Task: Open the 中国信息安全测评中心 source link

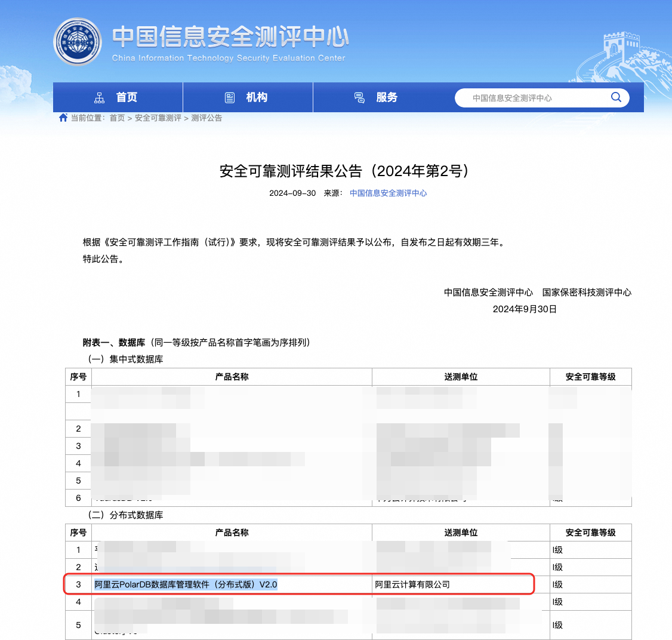Action: pos(389,193)
